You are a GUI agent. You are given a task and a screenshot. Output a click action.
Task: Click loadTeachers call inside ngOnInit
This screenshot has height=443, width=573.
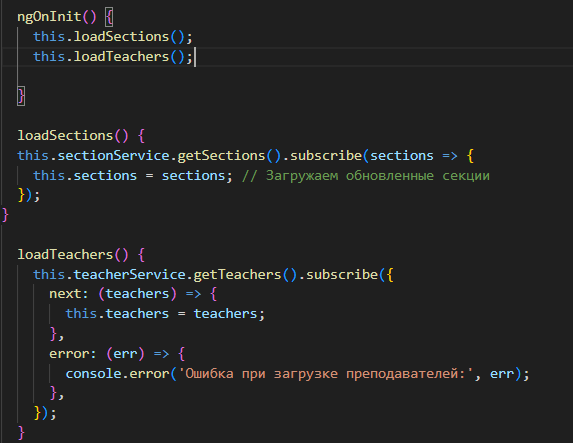tap(121, 57)
